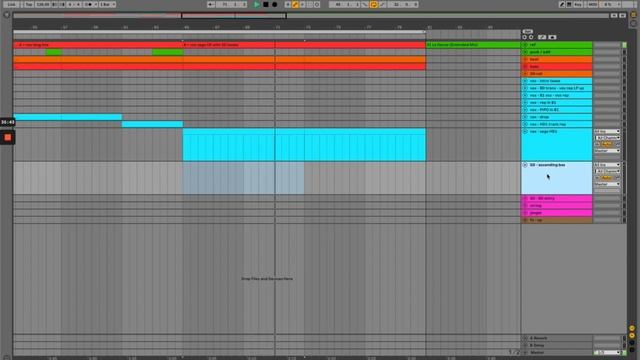The height and width of the screenshot is (360, 640).
Task: Start playback with the Play button
Action: point(257,4)
